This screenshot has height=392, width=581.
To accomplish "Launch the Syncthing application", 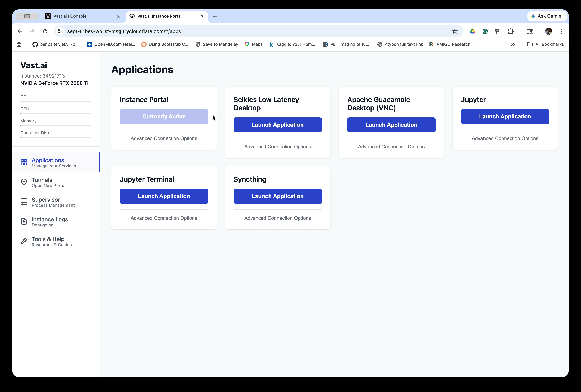I will click(277, 196).
